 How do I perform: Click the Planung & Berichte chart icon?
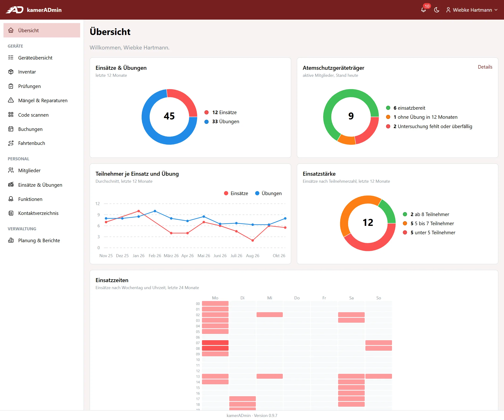point(11,241)
